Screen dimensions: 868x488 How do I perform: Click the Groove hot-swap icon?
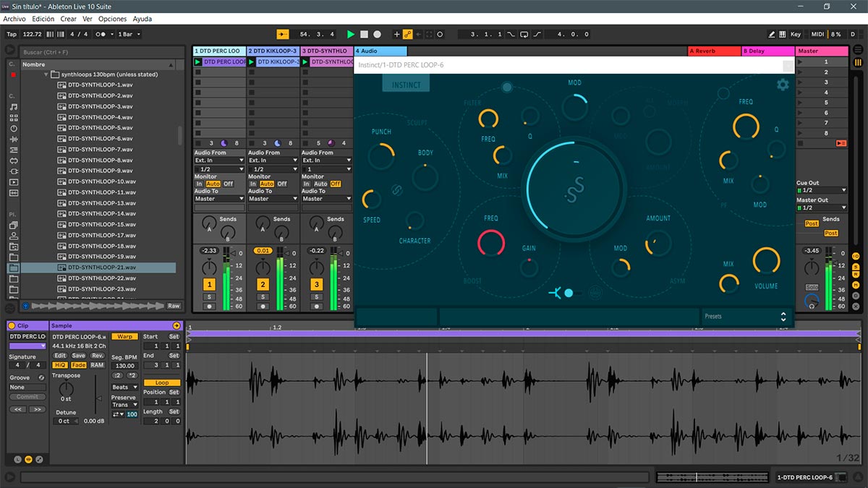pyautogui.click(x=41, y=377)
